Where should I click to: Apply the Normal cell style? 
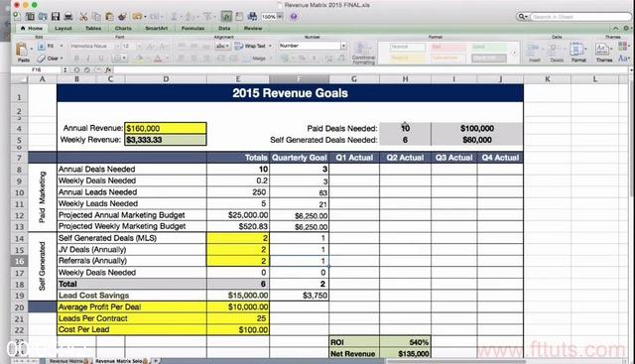[408, 47]
